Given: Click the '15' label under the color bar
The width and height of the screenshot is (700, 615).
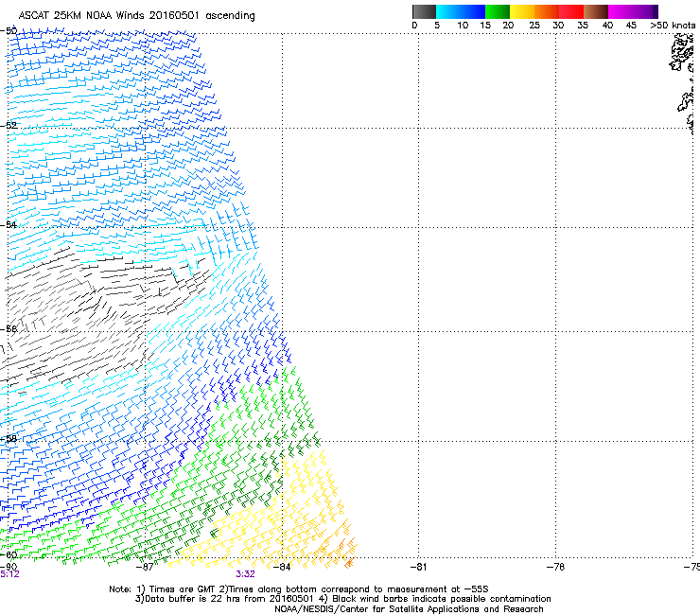Looking at the screenshot, I should click(485, 26).
